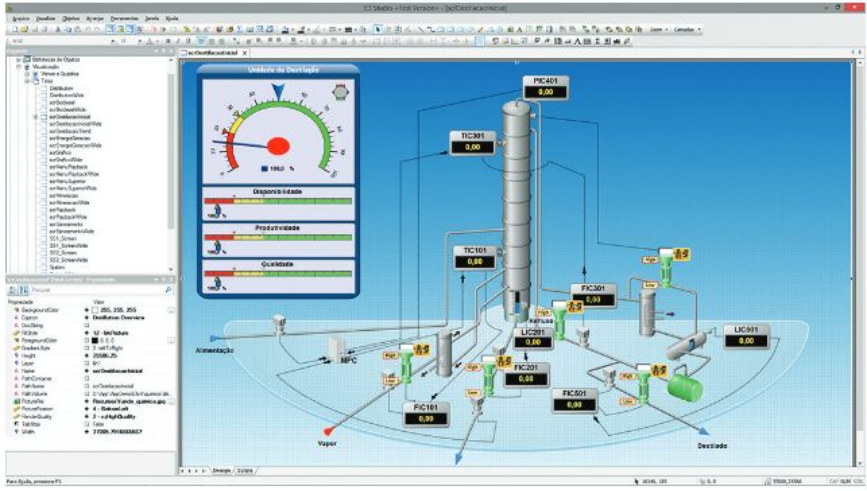
Task: Click the search magnifier icon in properties panel
Action: (x=168, y=289)
